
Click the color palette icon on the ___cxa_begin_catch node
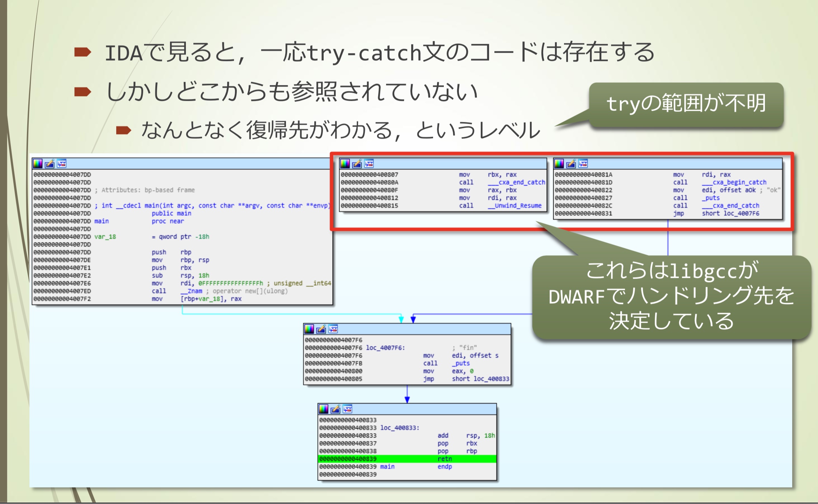tap(559, 164)
